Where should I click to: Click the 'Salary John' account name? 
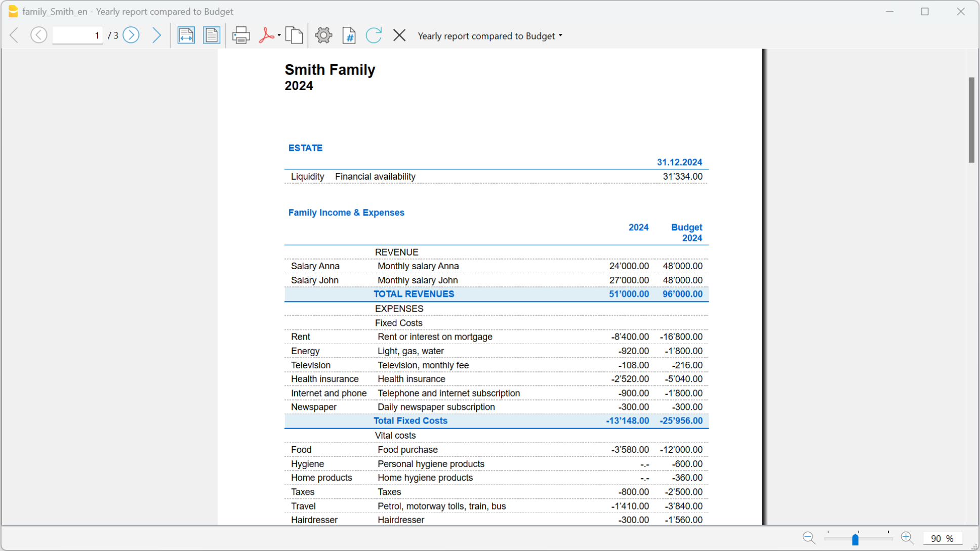point(315,280)
